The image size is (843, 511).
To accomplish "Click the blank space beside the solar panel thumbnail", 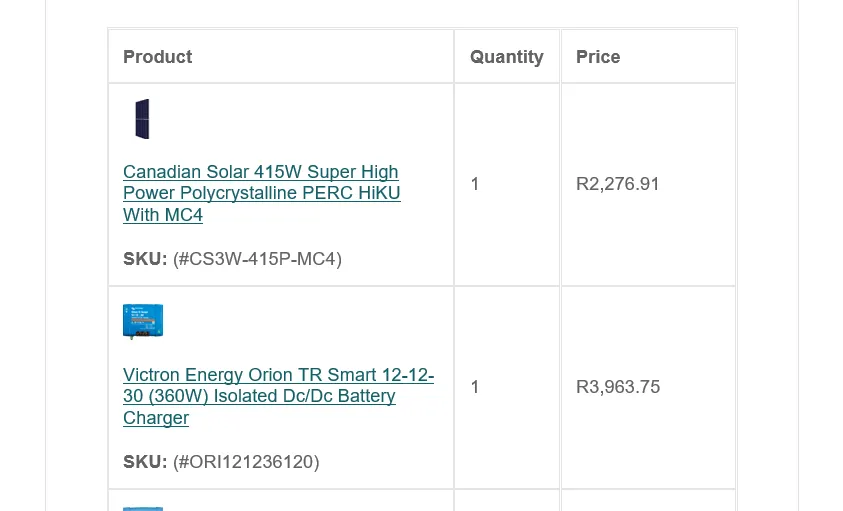I will click(x=300, y=119).
